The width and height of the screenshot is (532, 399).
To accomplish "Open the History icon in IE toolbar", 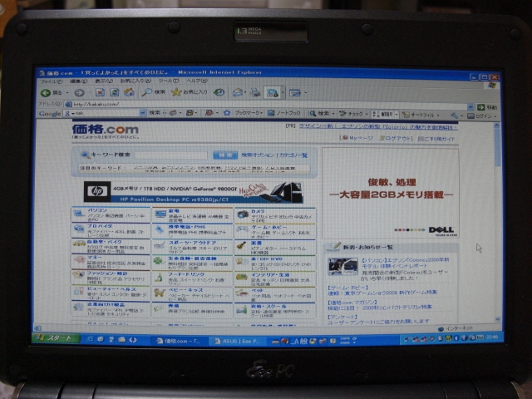I will (x=219, y=92).
